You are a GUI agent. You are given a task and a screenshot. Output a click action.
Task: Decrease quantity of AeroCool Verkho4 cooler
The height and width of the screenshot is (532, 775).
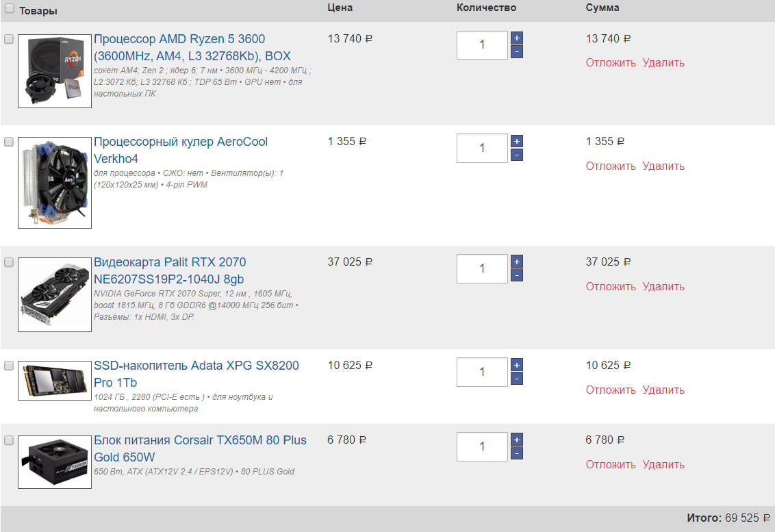click(516, 155)
